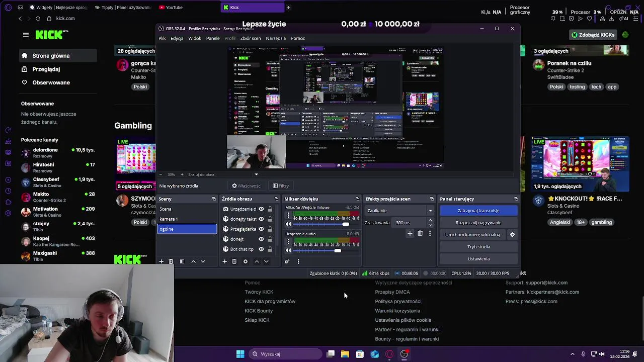Mute Mikrofon/Wejście liniowe speaker icon
Viewport: 644px width, 362px height.
(288, 224)
